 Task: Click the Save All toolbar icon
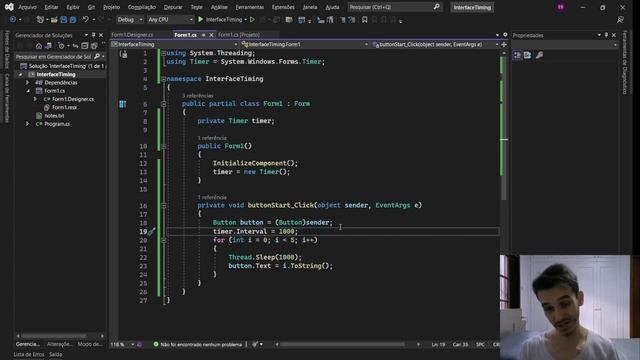pyautogui.click(x=73, y=20)
